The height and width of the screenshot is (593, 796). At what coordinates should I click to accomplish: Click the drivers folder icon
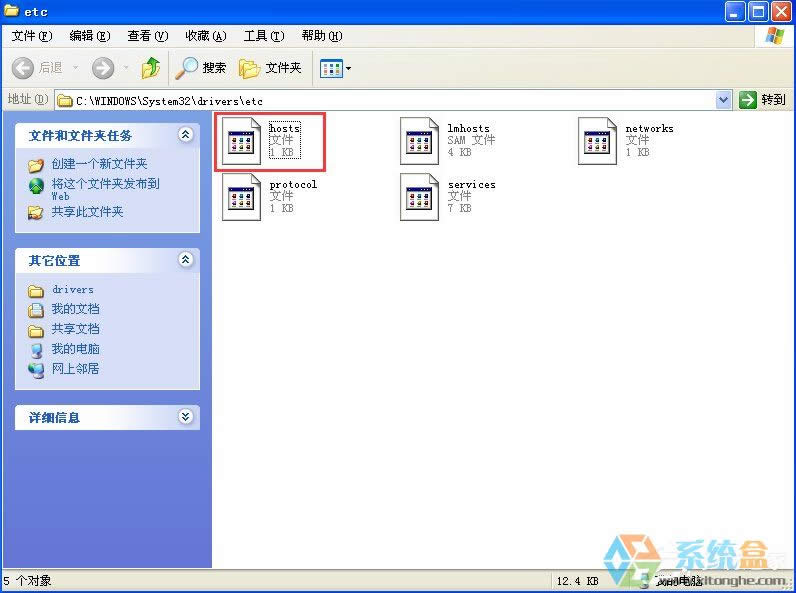coord(36,290)
